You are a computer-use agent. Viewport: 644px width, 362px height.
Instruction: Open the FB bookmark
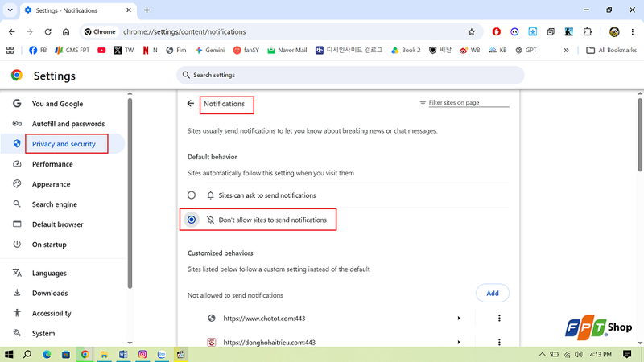point(38,50)
